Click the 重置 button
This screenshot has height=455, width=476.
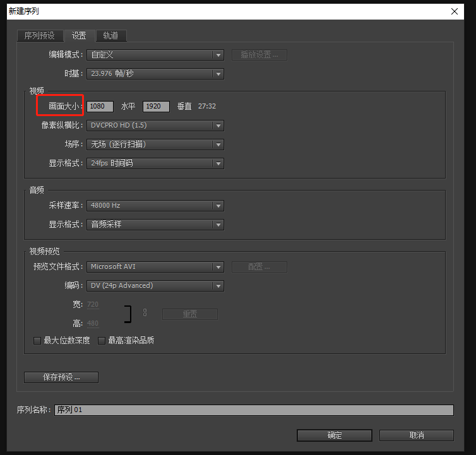(x=190, y=314)
